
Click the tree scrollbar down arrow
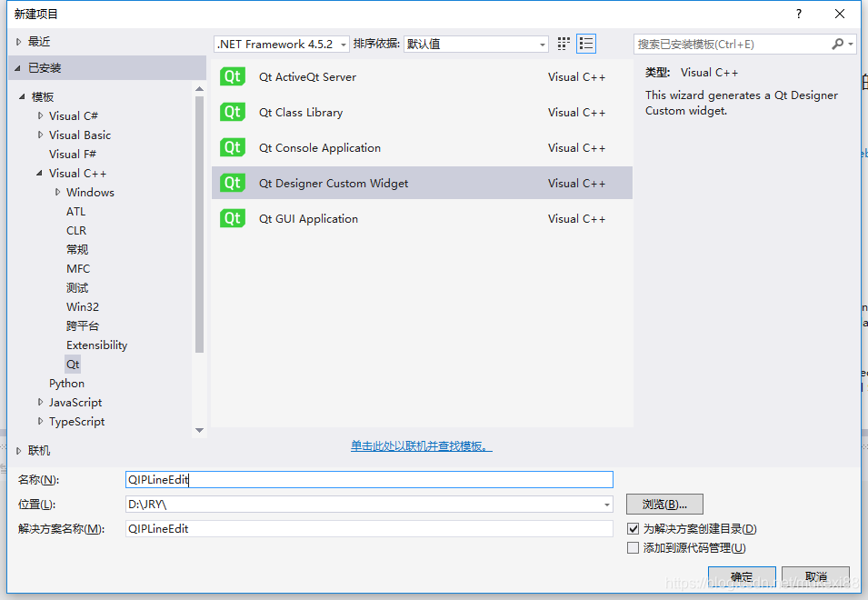tap(199, 430)
